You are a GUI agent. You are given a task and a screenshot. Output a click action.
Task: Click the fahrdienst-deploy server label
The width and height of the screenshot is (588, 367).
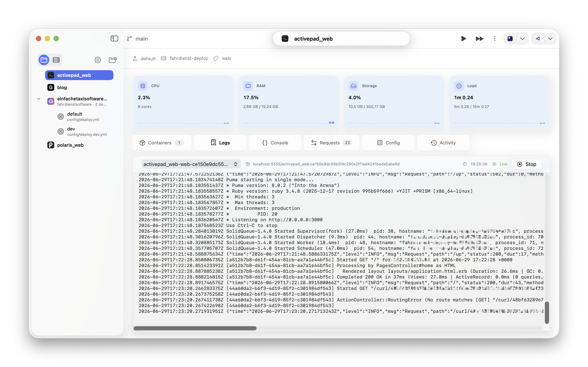[x=185, y=58]
